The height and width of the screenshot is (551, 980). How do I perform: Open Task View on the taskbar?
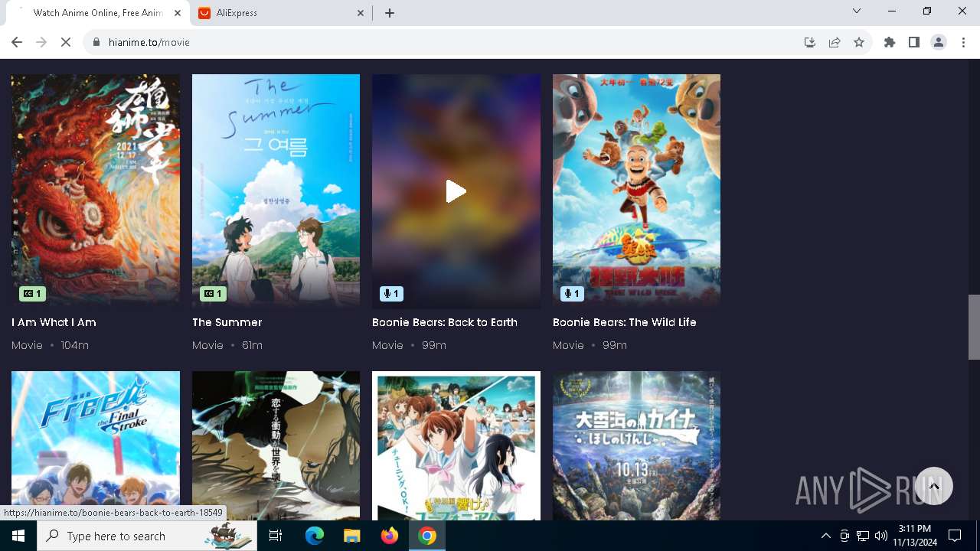click(x=276, y=536)
